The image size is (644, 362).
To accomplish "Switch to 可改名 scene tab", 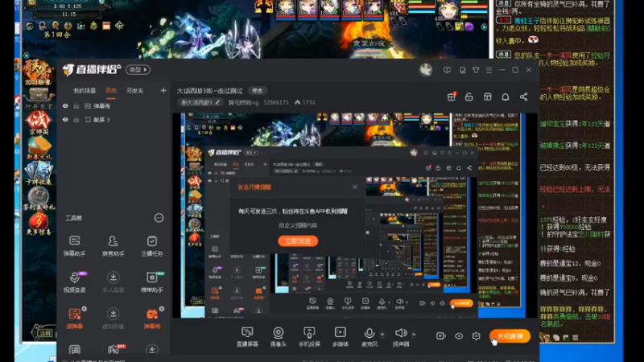I will click(x=135, y=91).
